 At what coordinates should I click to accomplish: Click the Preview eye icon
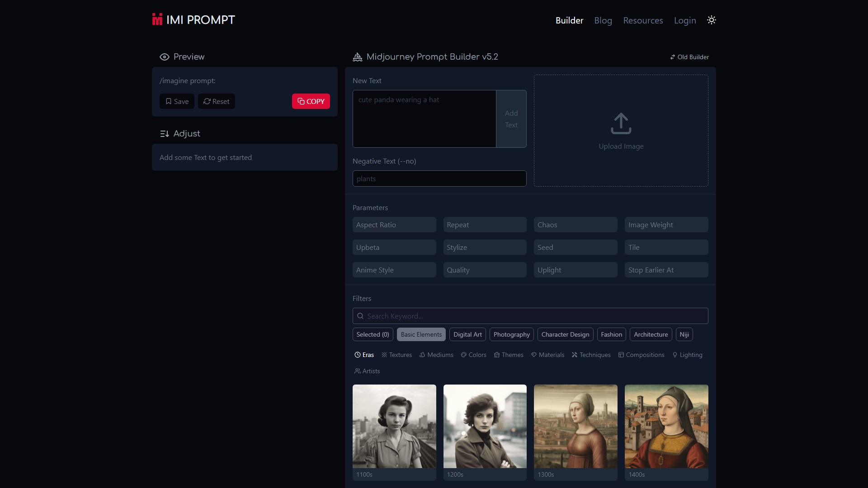point(165,57)
